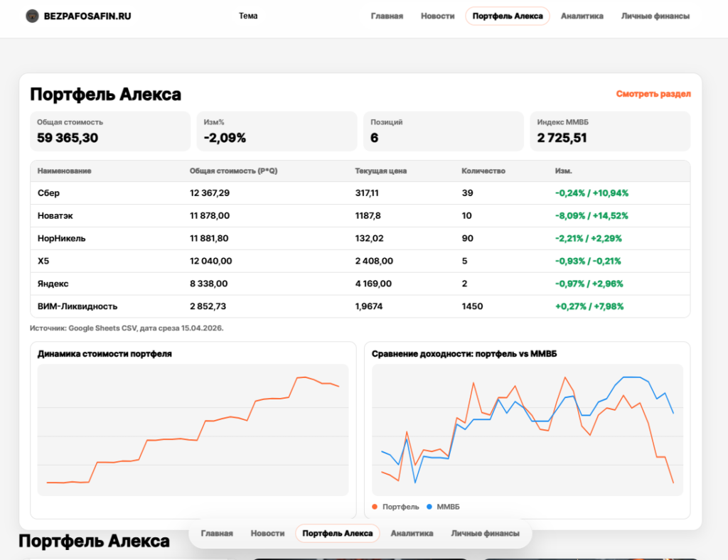Click Сравнение доходности: портфель vs ММВБ title
Screen dimensions: 728x560
[x=464, y=354]
